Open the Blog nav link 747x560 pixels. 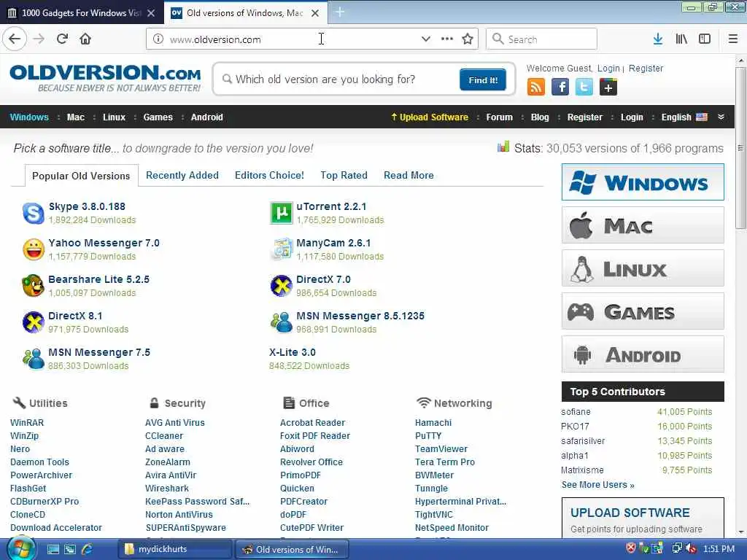tap(540, 117)
